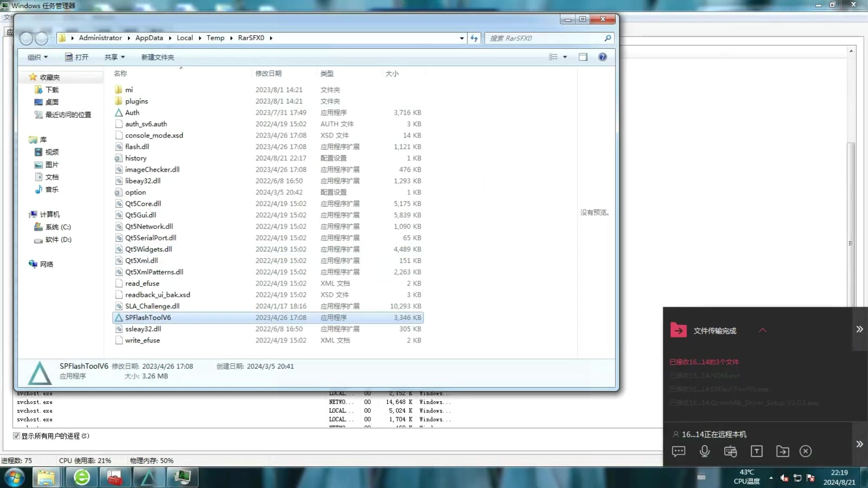Viewport: 868px width, 488px height.
Task: Click the search RarSFX0 input field
Action: coord(545,38)
